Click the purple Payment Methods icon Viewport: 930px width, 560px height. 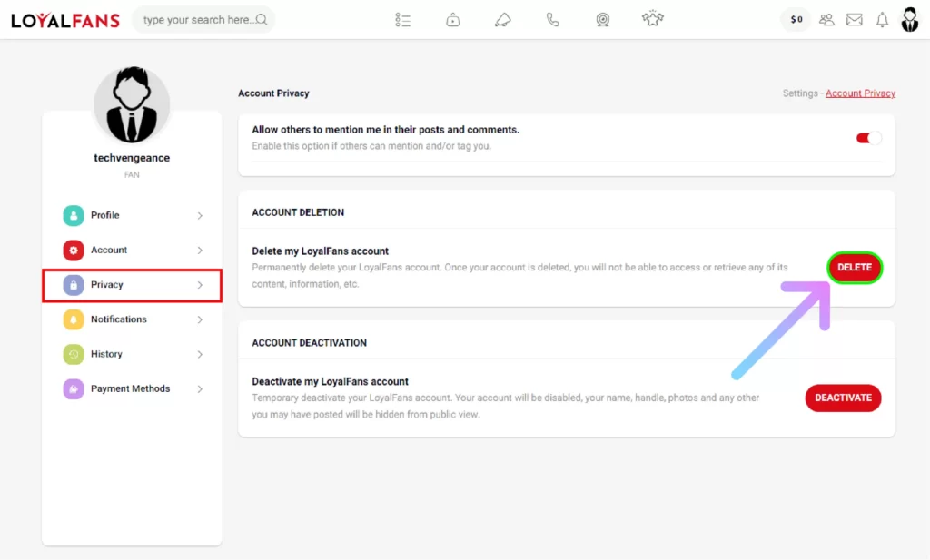pyautogui.click(x=74, y=388)
